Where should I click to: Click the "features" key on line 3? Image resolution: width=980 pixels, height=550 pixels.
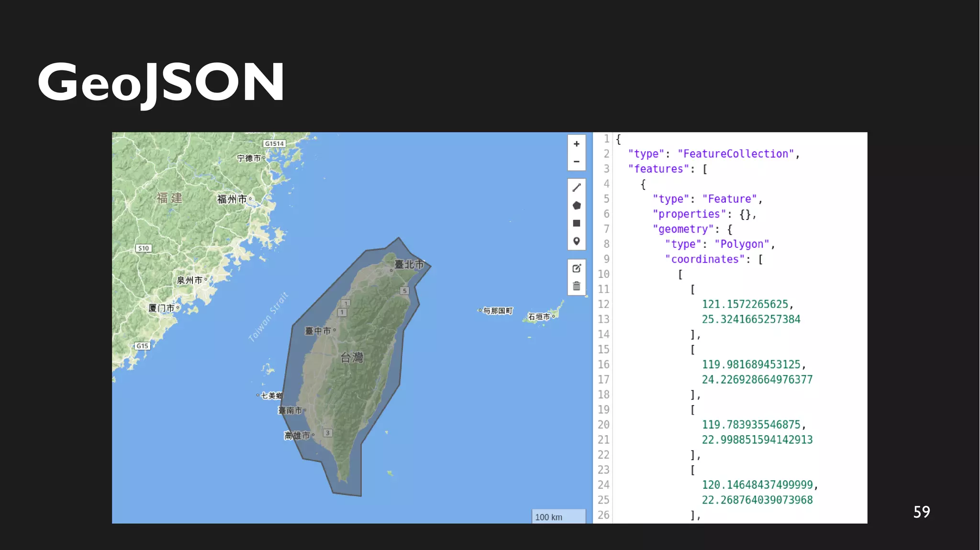(658, 169)
